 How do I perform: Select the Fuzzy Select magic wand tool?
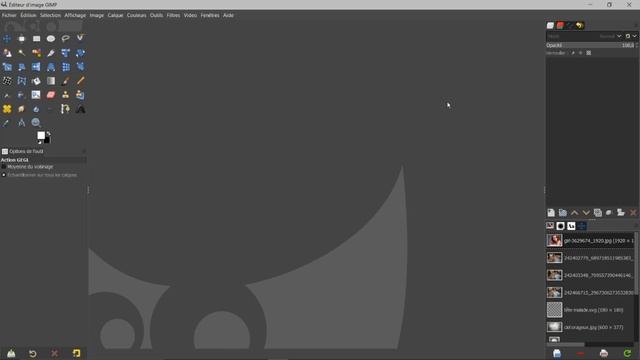(x=22, y=53)
